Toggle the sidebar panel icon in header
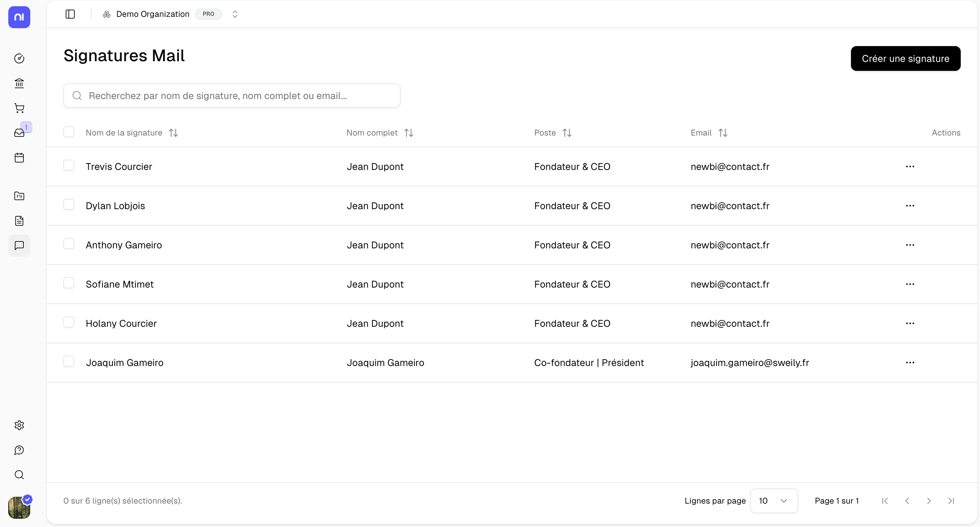The height and width of the screenshot is (527, 980). click(x=70, y=14)
